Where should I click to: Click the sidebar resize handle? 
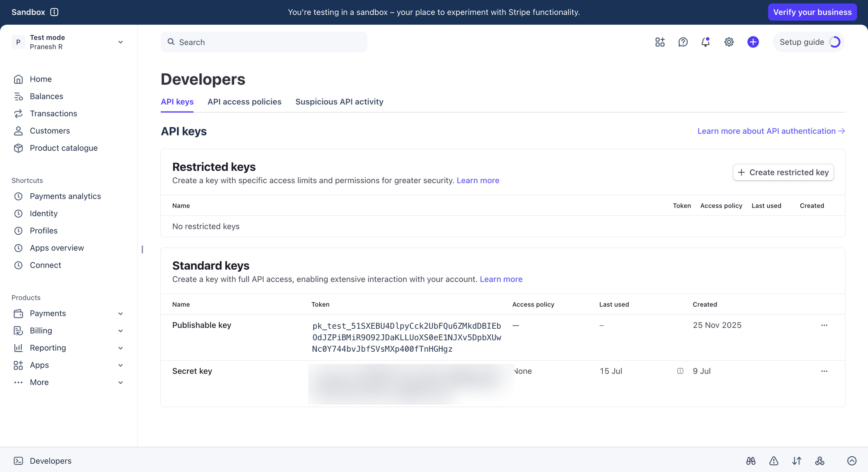click(x=142, y=249)
